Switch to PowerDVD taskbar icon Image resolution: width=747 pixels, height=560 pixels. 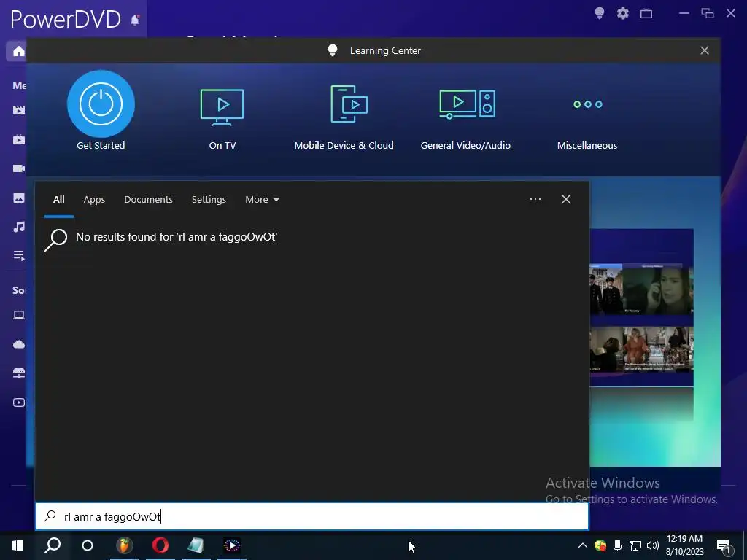pos(232,545)
